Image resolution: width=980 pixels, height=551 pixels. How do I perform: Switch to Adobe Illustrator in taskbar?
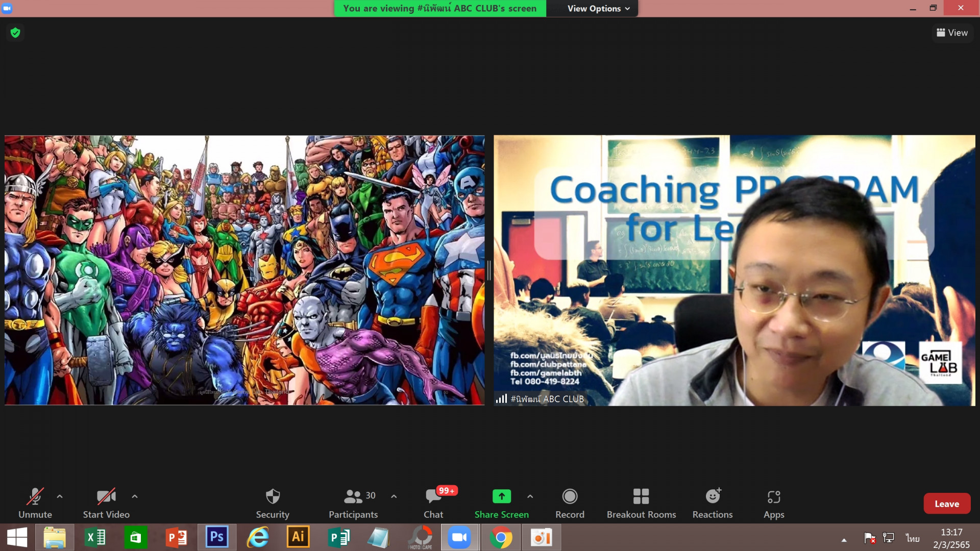[x=298, y=537]
